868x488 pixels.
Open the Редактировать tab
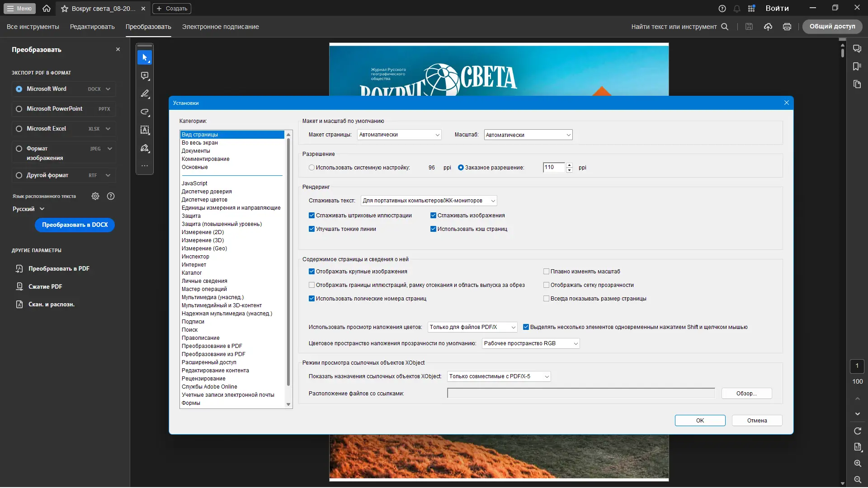click(92, 27)
